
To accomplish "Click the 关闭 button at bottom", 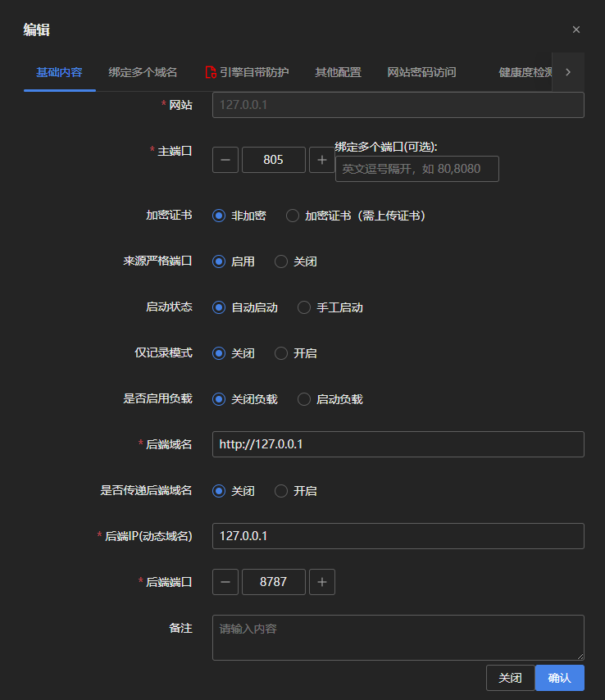I will tap(510, 678).
